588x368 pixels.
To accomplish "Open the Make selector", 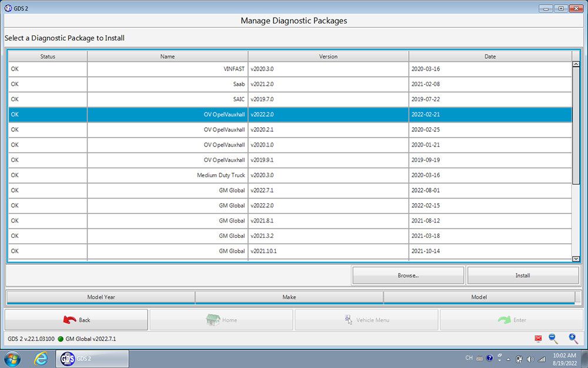I will [289, 297].
